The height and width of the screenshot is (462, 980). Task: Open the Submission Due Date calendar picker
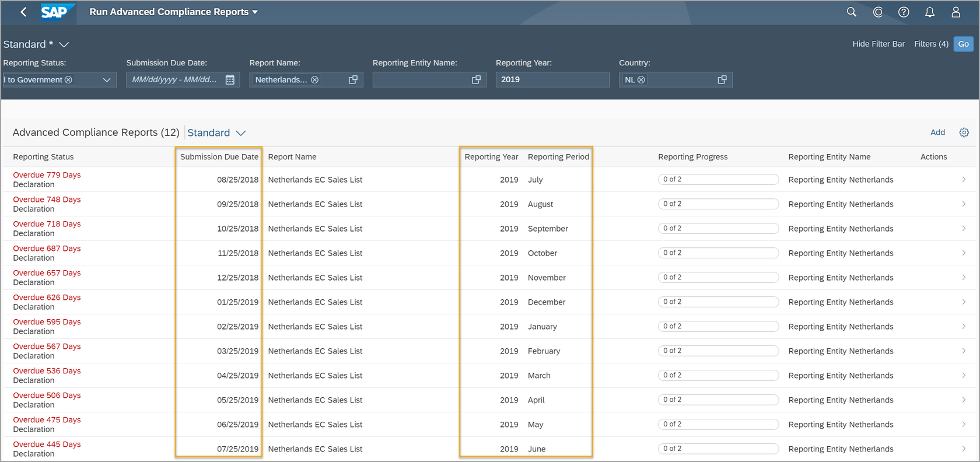point(230,80)
